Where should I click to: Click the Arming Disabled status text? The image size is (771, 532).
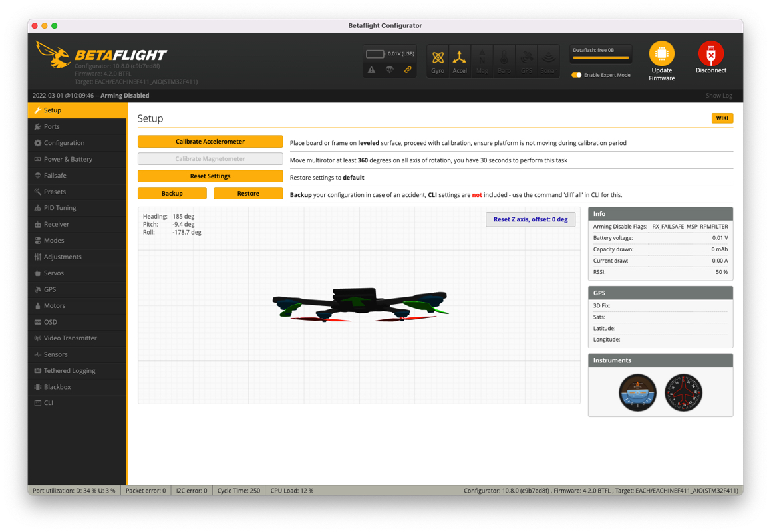[125, 95]
